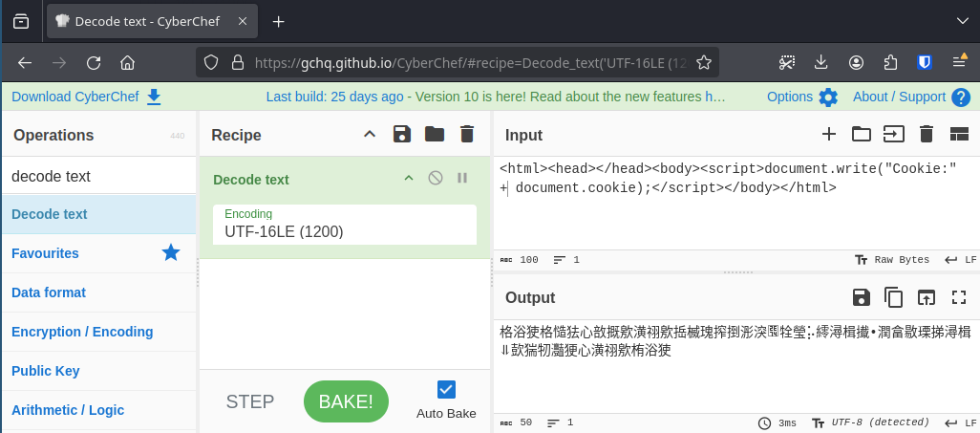Viewport: 980px width, 433px height.
Task: Click the Version 10 announcement banner
Action: [x=496, y=97]
